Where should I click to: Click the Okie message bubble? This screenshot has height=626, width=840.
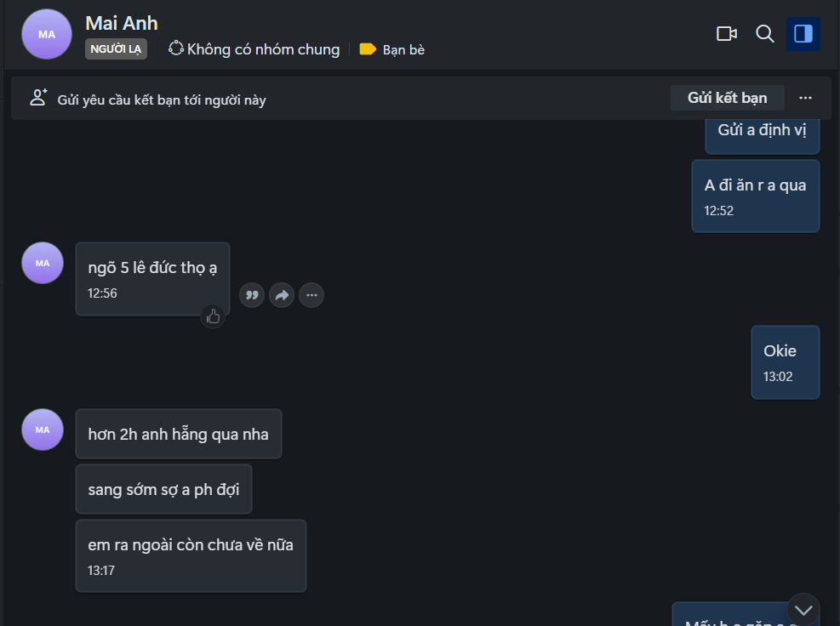point(785,361)
